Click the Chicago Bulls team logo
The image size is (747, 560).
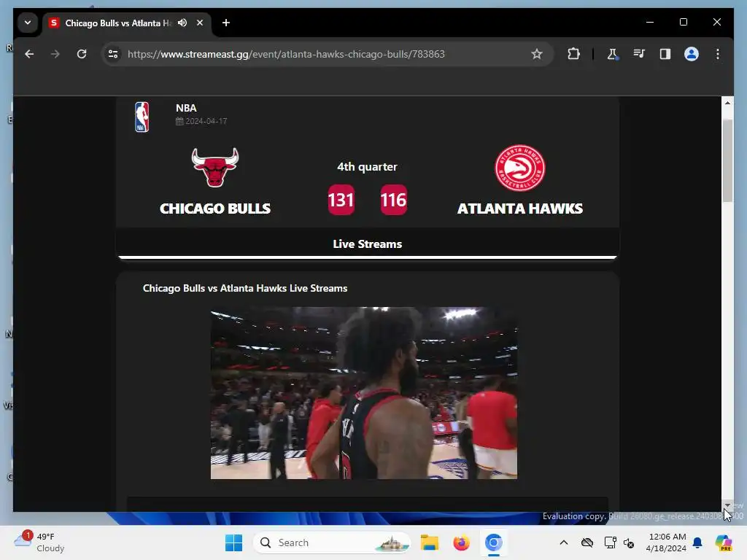(215, 167)
